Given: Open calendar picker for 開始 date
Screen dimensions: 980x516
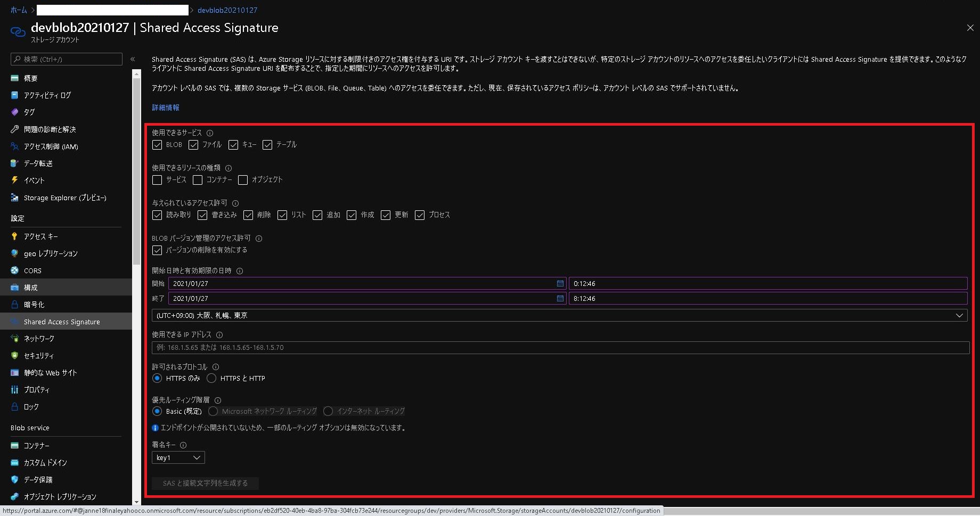Looking at the screenshot, I should [x=560, y=284].
